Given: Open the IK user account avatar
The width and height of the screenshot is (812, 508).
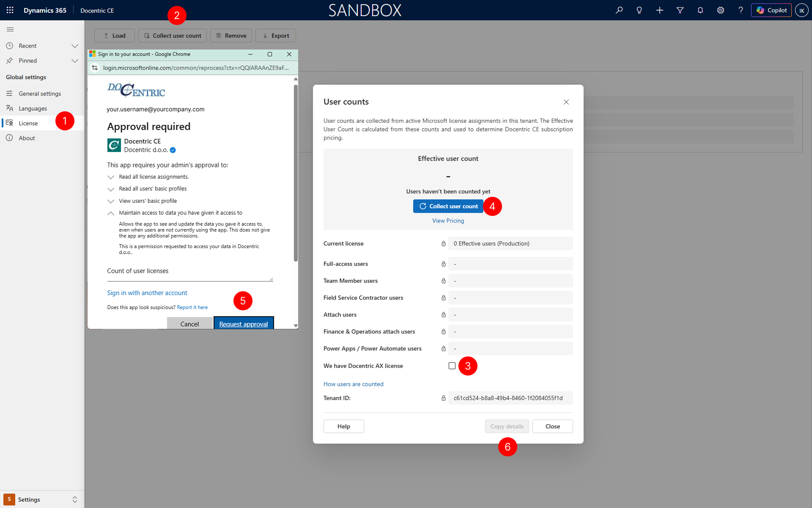Looking at the screenshot, I should coord(802,10).
